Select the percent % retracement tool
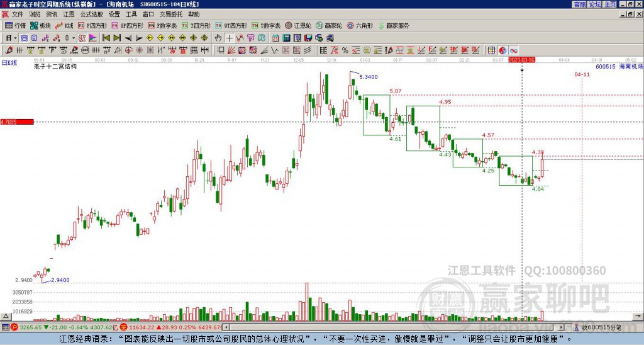The image size is (644, 345). (345, 50)
